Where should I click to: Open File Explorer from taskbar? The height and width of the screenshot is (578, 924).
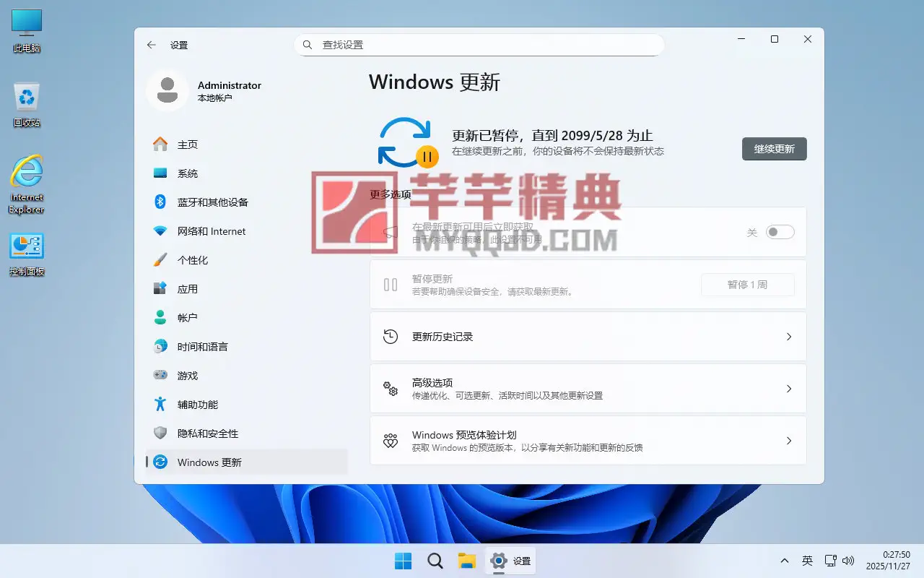pyautogui.click(x=466, y=561)
